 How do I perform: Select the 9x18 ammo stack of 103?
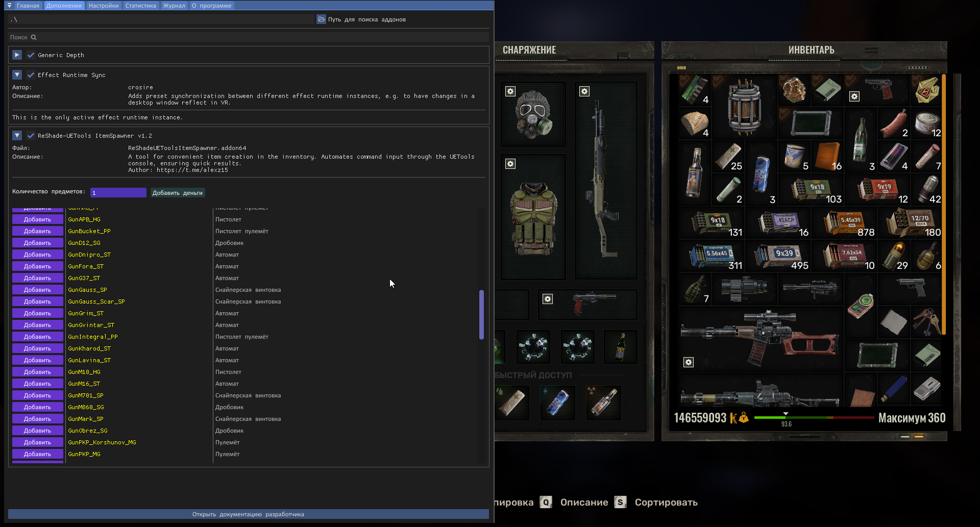click(811, 189)
